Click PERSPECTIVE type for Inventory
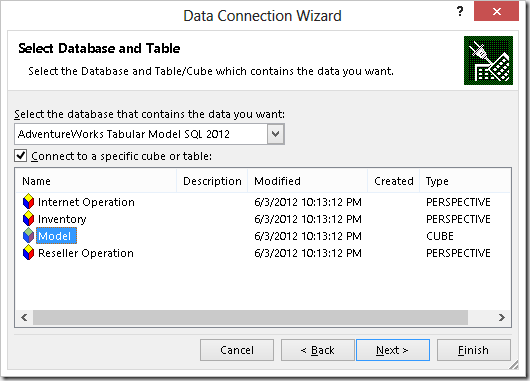Screen dimensions: 530x381 click(458, 219)
